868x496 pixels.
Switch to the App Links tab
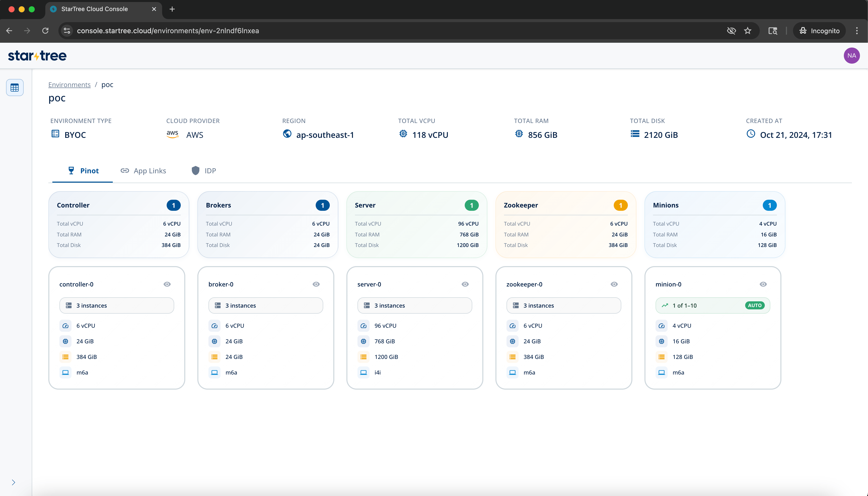[143, 171]
